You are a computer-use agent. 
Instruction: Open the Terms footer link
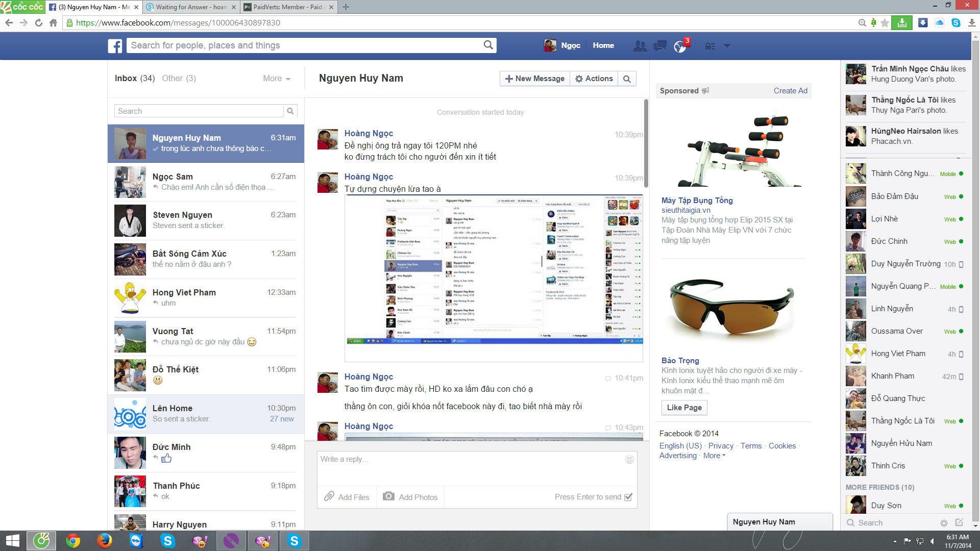(751, 446)
